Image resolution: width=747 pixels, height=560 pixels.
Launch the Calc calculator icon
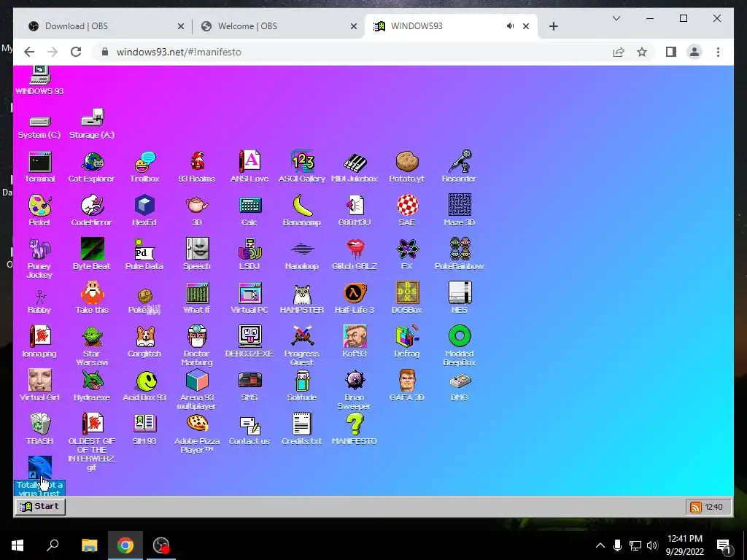click(x=249, y=211)
